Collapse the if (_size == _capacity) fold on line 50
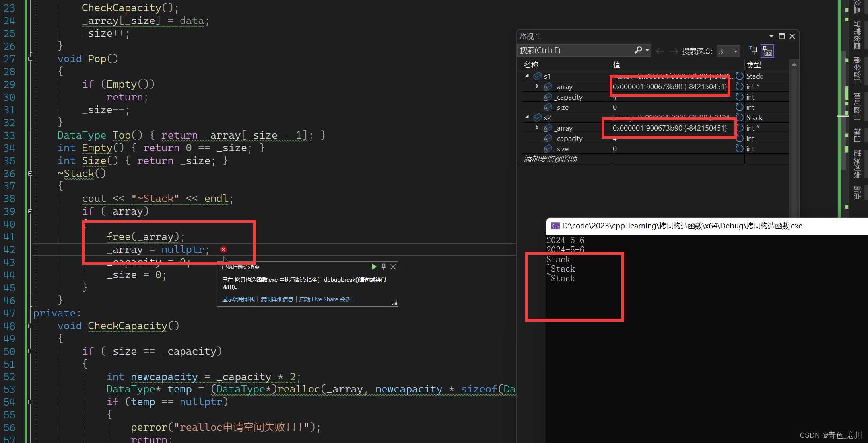The image size is (868, 443). 30,351
